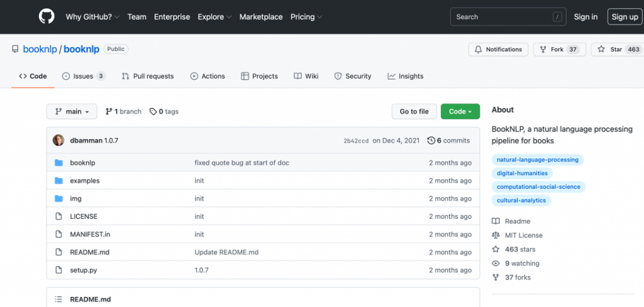
Task: Click the star icon beside 463 stars
Action: (x=496, y=249)
